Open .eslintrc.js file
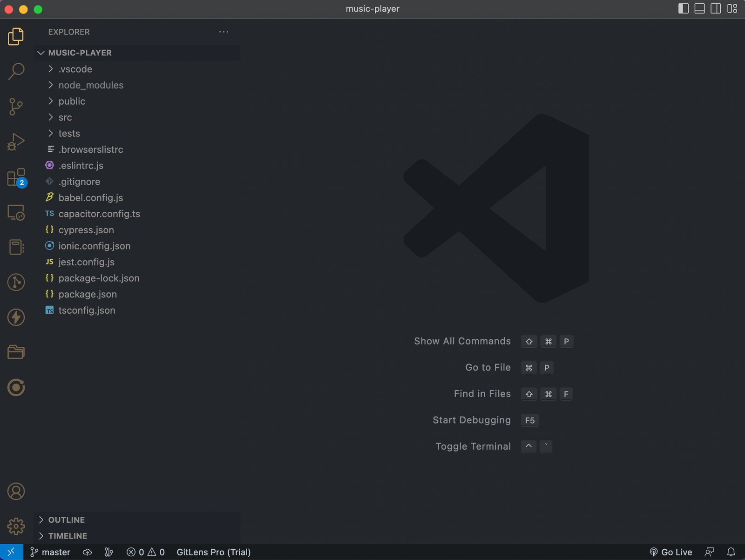This screenshot has width=745, height=560. [x=137, y=165]
